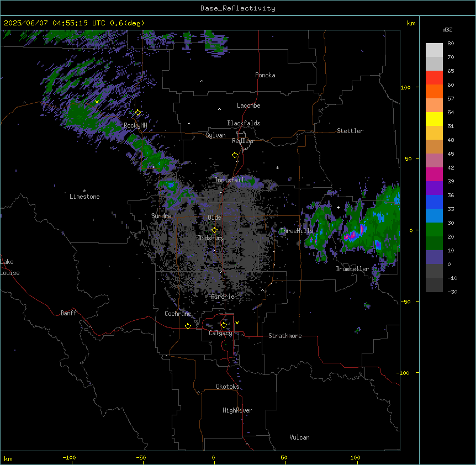Click the white cross marker northeast of ThreeHills

point(338,207)
